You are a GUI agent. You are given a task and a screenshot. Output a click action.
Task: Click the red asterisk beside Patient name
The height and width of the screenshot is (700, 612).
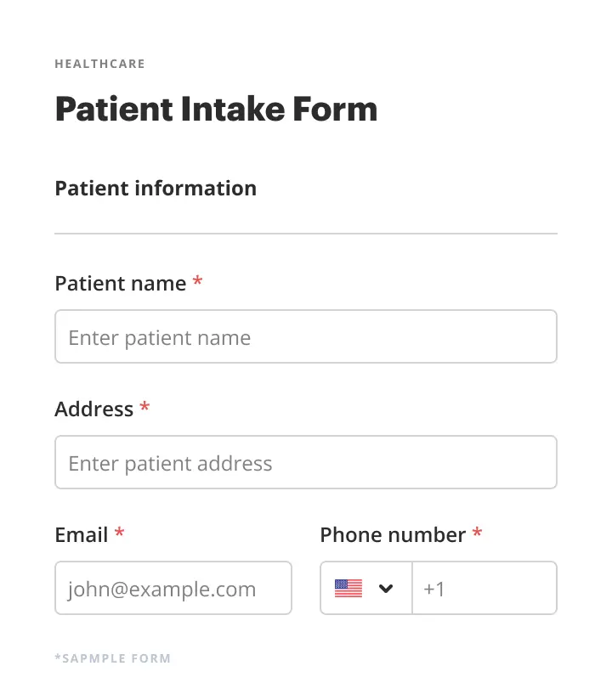198,283
